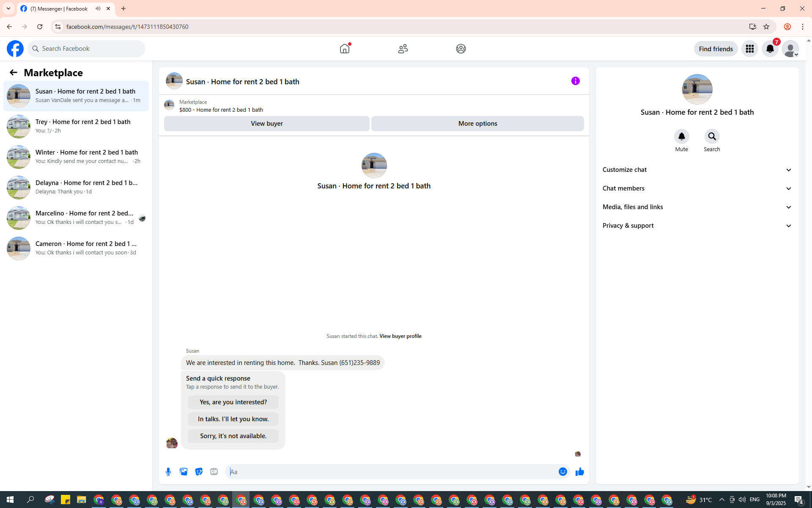
Task: Select Susan's message with phone number
Action: click(x=283, y=363)
